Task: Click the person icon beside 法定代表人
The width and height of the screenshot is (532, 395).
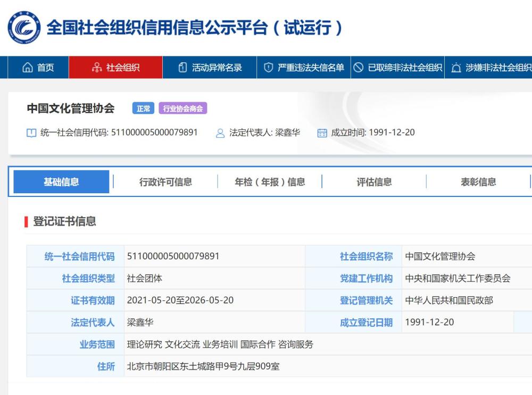Action: pyautogui.click(x=220, y=133)
